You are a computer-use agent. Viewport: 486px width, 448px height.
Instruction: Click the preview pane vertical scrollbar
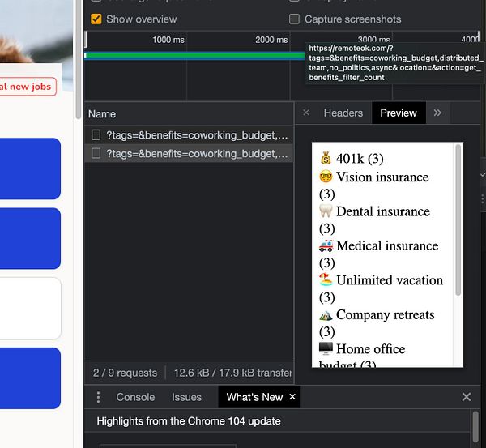[458, 220]
